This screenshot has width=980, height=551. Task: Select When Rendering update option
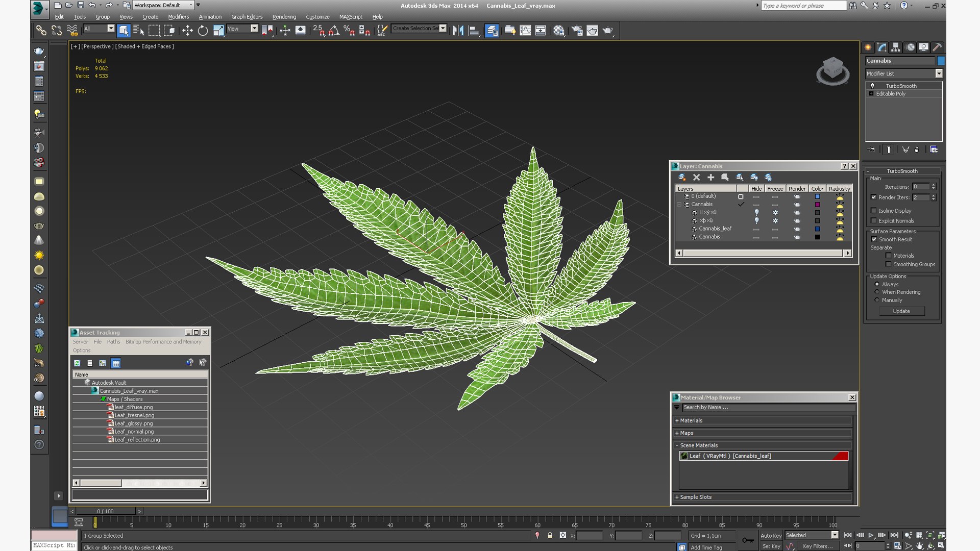(x=877, y=292)
